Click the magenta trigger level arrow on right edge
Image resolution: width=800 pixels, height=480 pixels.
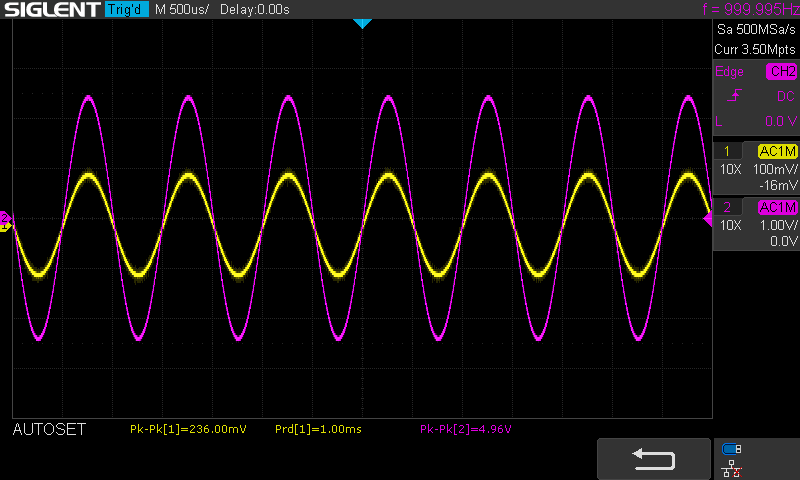[x=708, y=218]
